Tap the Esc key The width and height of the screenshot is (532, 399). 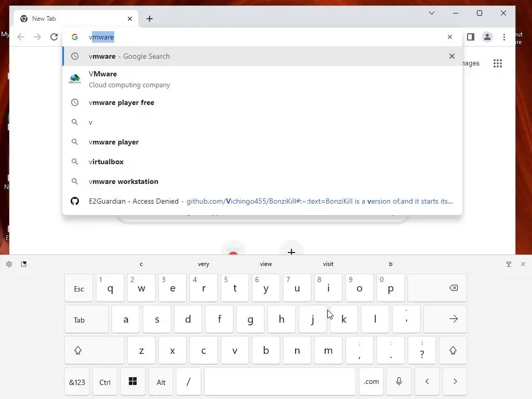click(x=79, y=288)
